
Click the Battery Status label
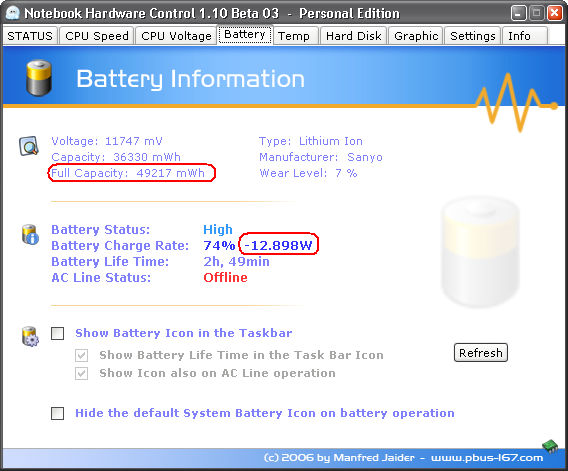point(100,229)
